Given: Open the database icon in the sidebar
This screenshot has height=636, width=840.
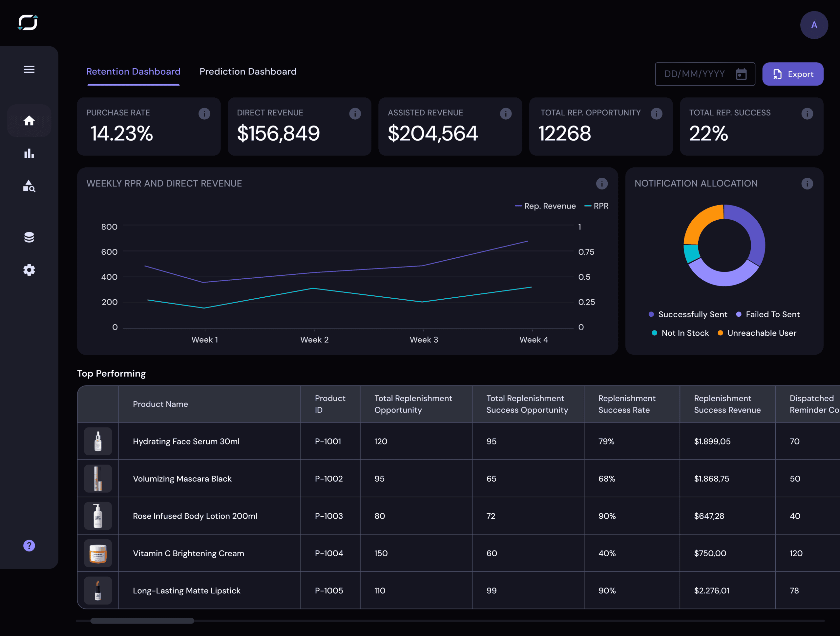Looking at the screenshot, I should pos(29,237).
